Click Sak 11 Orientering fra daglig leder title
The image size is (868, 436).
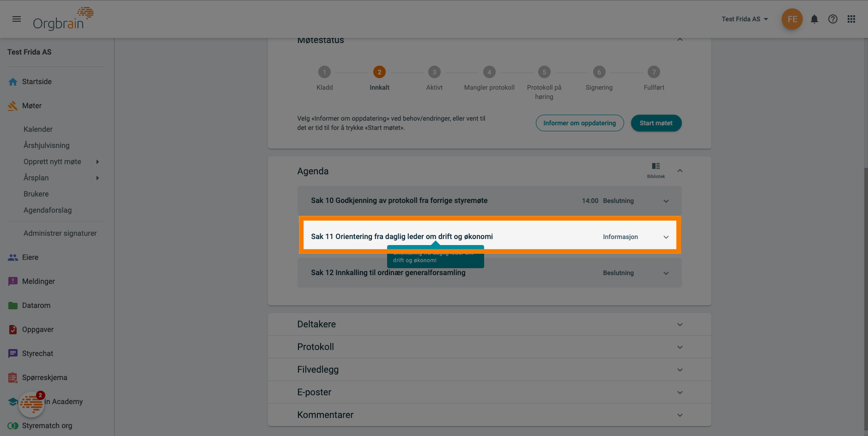[x=402, y=237]
